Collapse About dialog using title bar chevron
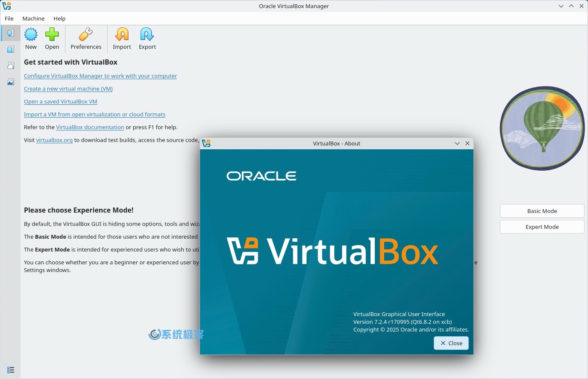 457,143
